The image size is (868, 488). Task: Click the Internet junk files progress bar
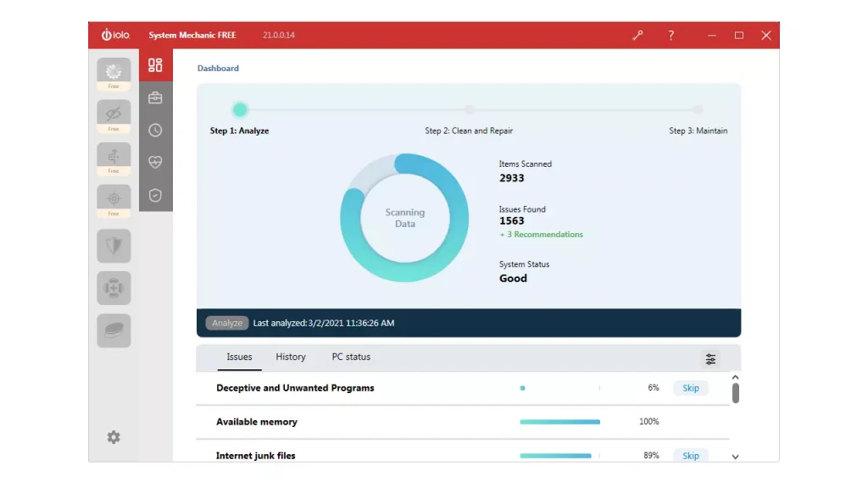[x=559, y=456]
